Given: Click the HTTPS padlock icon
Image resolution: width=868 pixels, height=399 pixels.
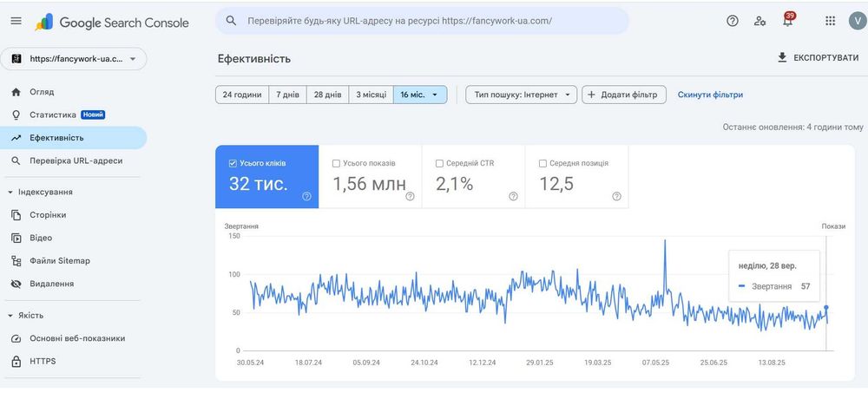Looking at the screenshot, I should (x=16, y=362).
